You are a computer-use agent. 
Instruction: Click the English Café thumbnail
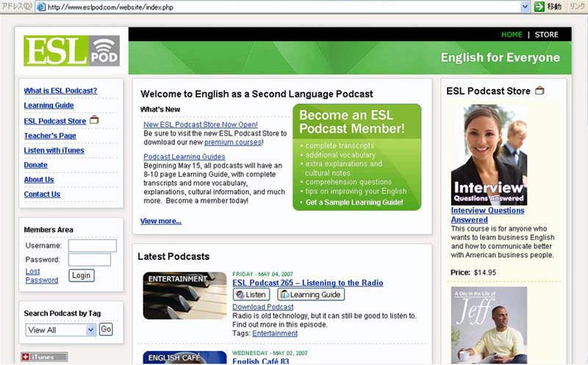[x=185, y=357]
